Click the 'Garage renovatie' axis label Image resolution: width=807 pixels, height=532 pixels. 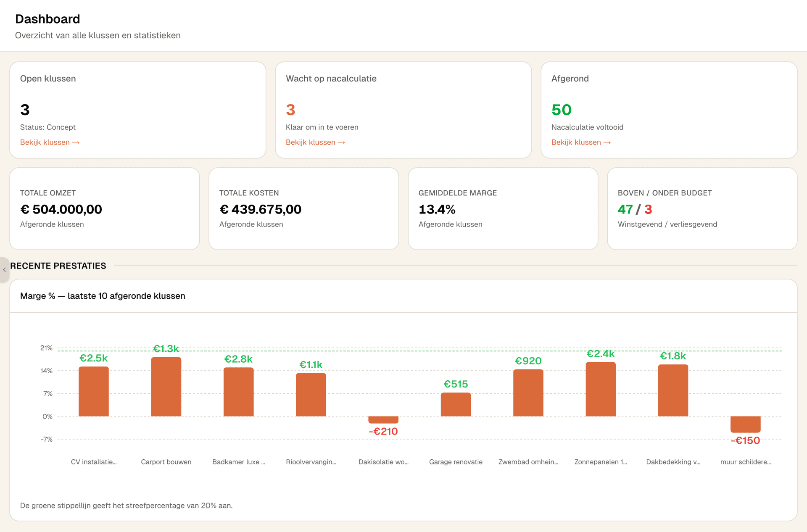point(456,462)
